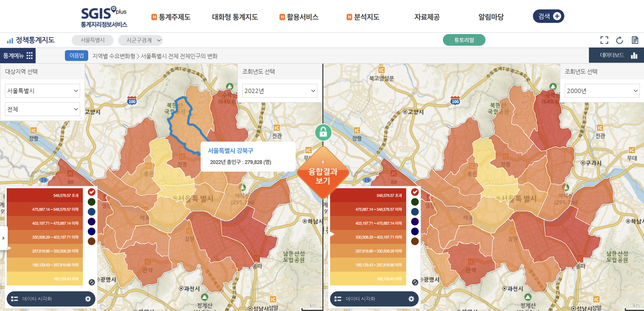
Task: Open left data visualization gear settings
Action: click(x=88, y=298)
